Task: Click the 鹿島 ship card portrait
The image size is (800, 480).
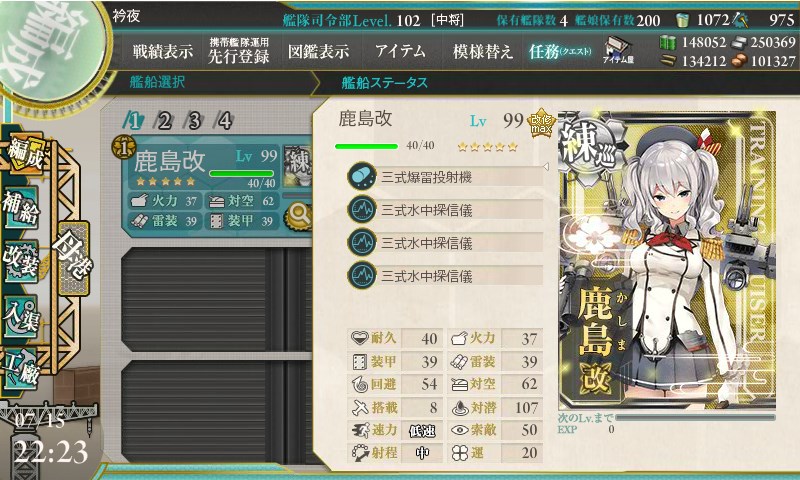Action: [667, 260]
